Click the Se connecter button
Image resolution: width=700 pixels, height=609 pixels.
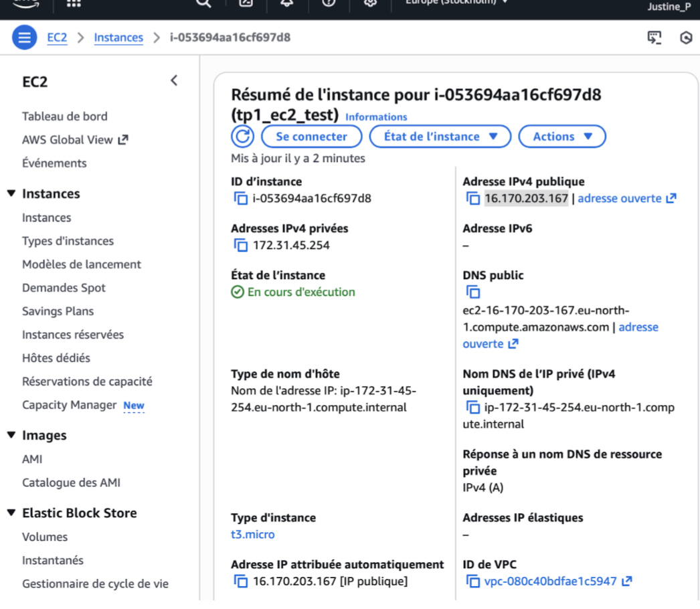tap(311, 137)
